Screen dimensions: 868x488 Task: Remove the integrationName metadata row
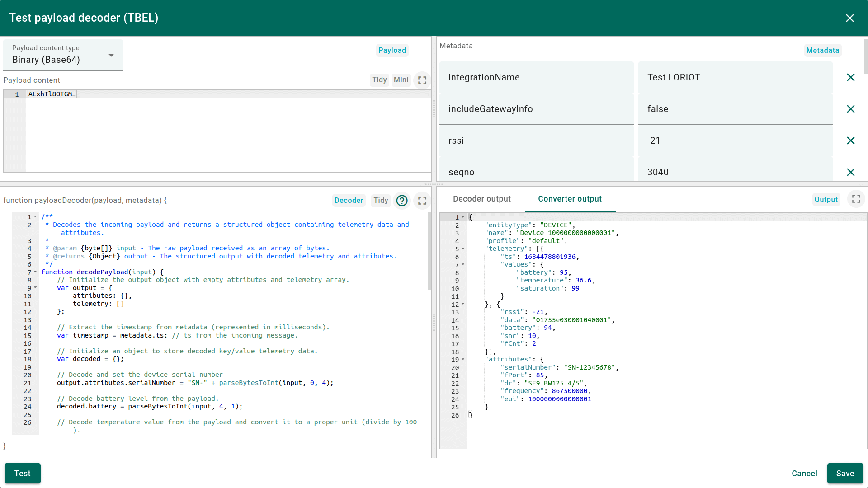coord(850,77)
